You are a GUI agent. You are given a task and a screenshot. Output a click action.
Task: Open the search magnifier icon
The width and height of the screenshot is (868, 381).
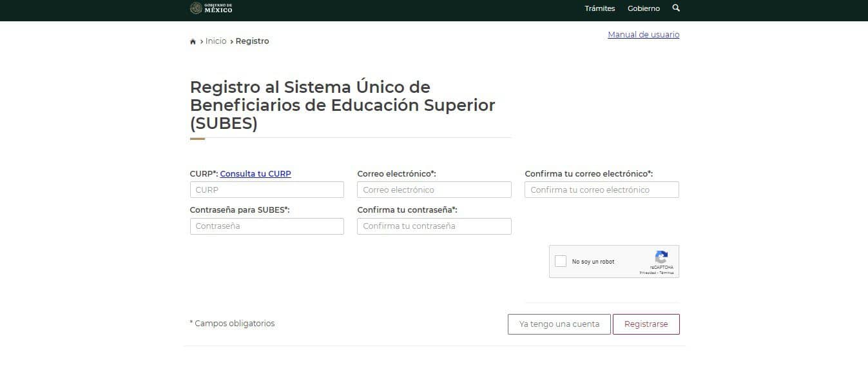click(676, 8)
